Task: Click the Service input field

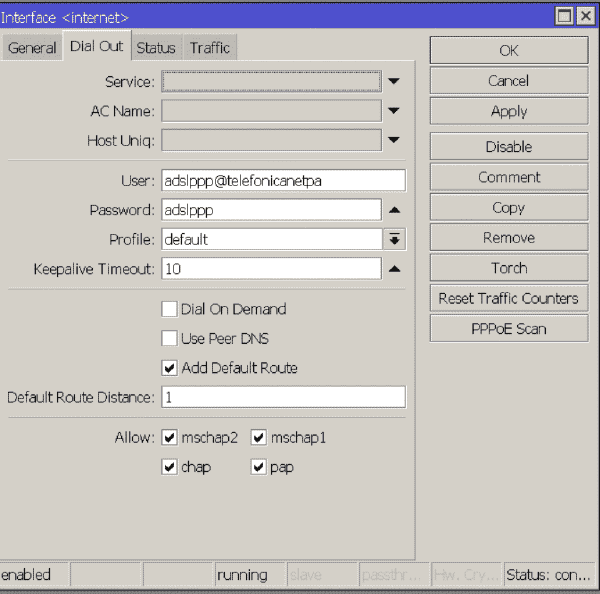Action: click(x=271, y=81)
